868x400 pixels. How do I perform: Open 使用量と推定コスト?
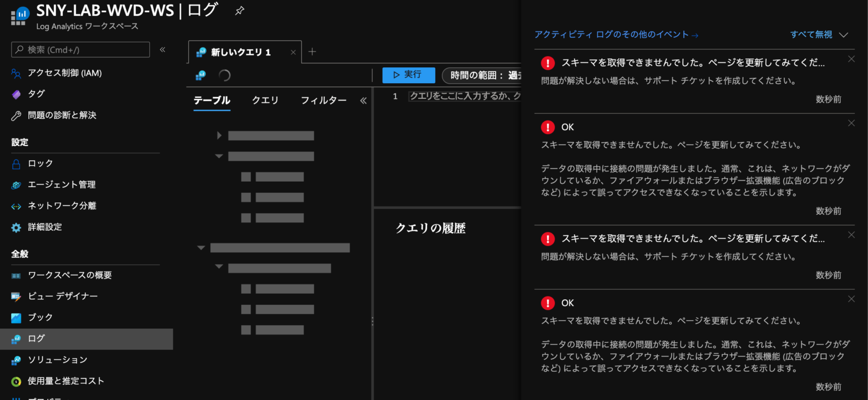point(65,381)
